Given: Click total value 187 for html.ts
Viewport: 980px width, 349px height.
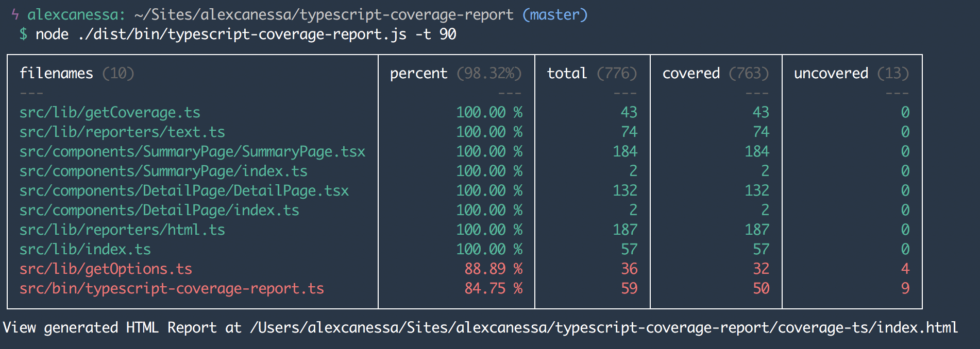Looking at the screenshot, I should tap(625, 230).
